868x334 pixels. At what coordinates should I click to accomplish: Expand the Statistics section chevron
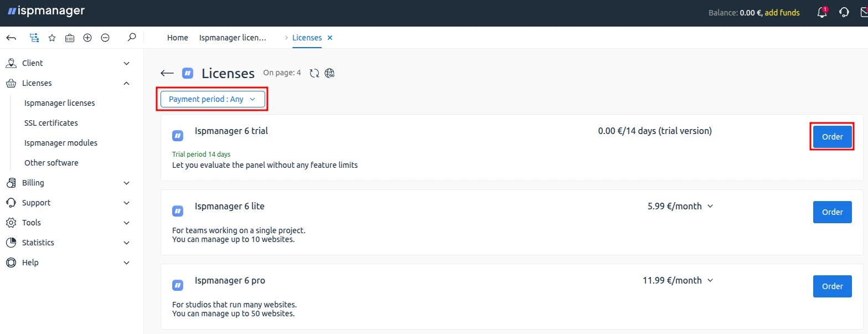[126, 243]
